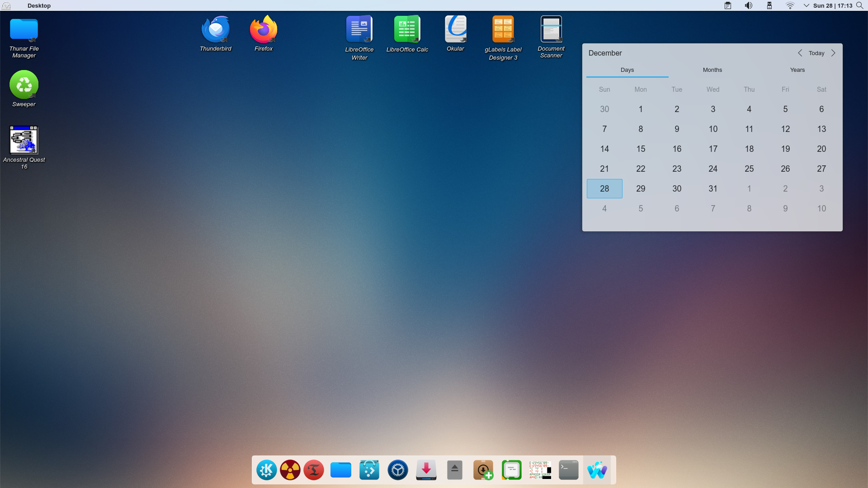Click the clock showing Sun 28 17:13
The image size is (868, 488).
tap(832, 6)
